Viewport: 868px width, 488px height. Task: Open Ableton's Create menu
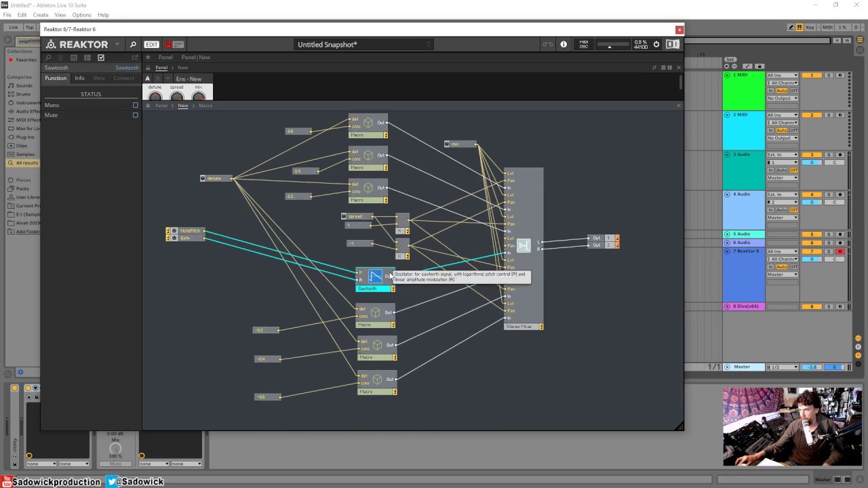point(41,15)
